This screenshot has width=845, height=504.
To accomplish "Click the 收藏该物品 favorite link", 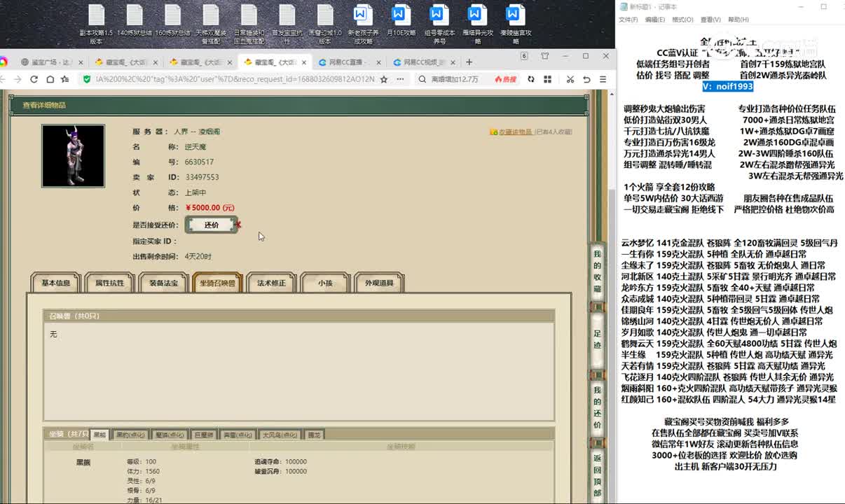I will click(x=516, y=132).
